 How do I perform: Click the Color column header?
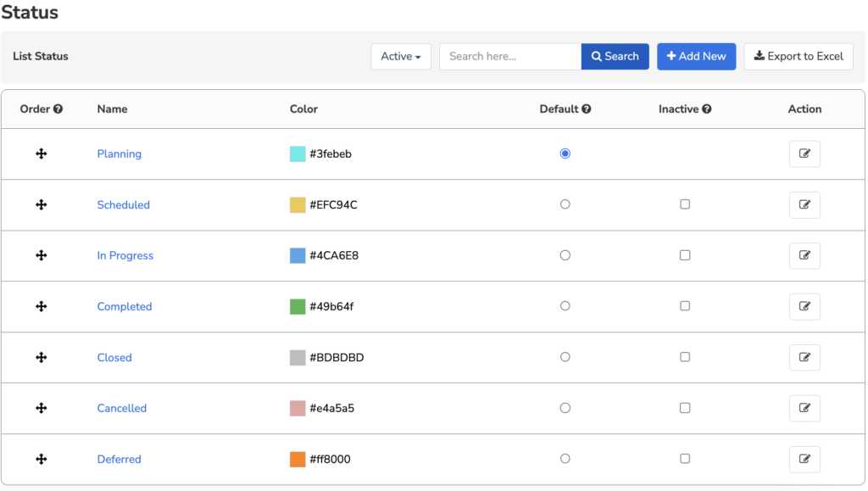pos(304,109)
